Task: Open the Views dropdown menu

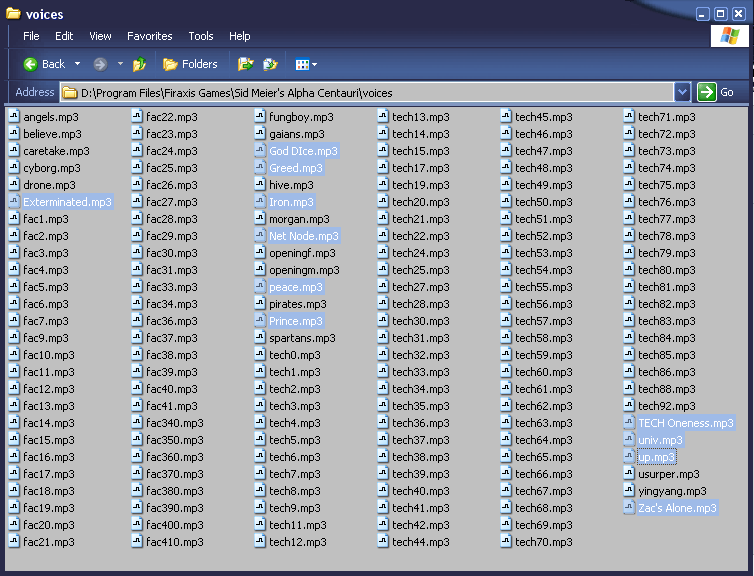Action: pos(306,64)
